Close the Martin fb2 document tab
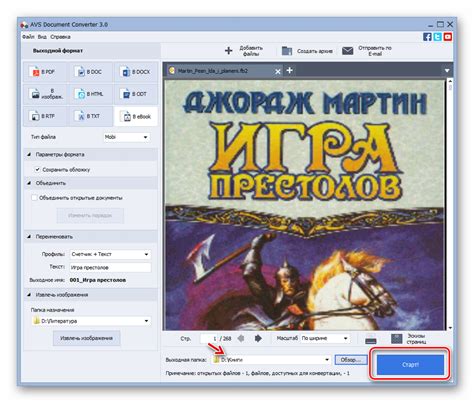 point(278,71)
